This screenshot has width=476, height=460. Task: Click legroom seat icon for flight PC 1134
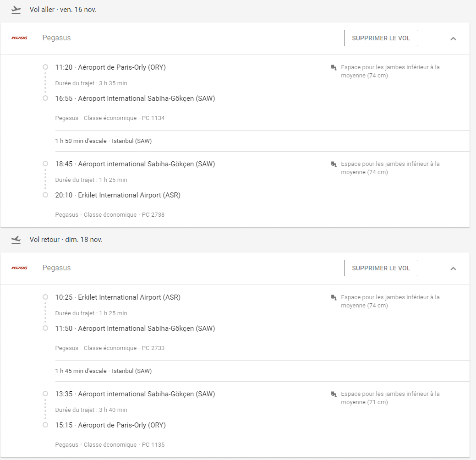(334, 67)
